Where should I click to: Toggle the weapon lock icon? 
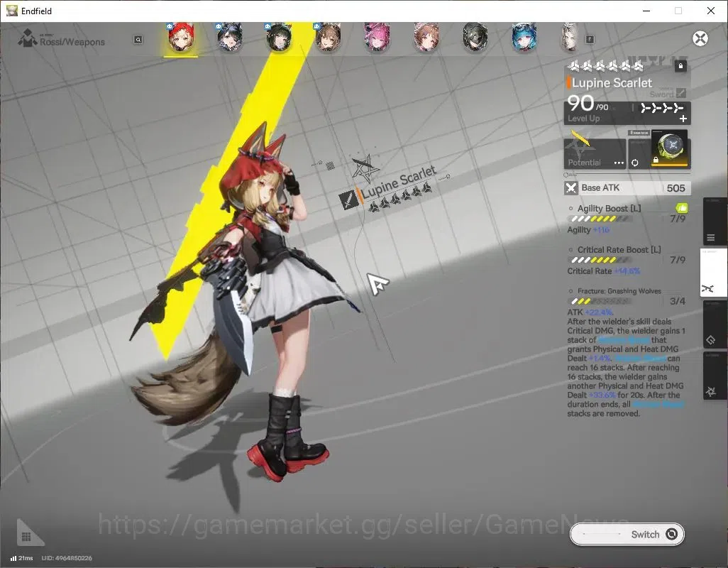click(x=680, y=66)
